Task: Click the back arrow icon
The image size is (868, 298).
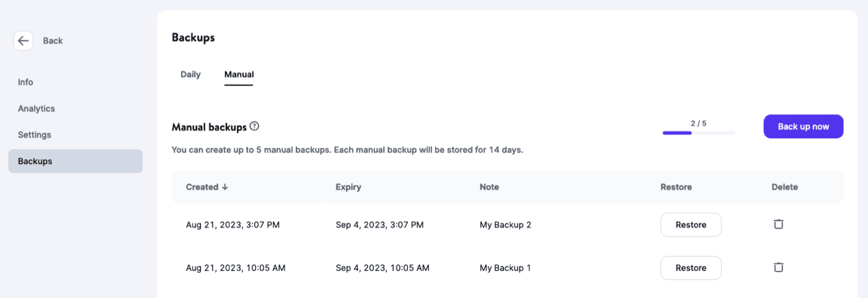Action: pyautogui.click(x=24, y=41)
